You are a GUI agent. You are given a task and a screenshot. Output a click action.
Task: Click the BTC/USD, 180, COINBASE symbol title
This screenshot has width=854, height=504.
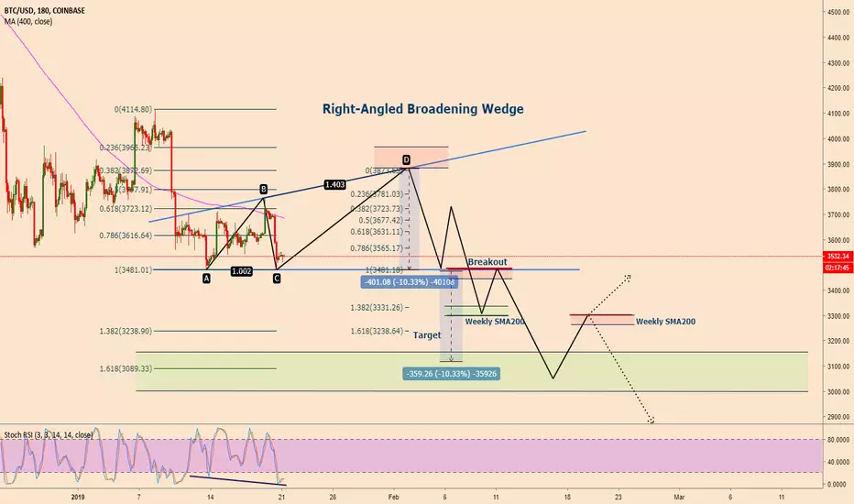pyautogui.click(x=45, y=10)
